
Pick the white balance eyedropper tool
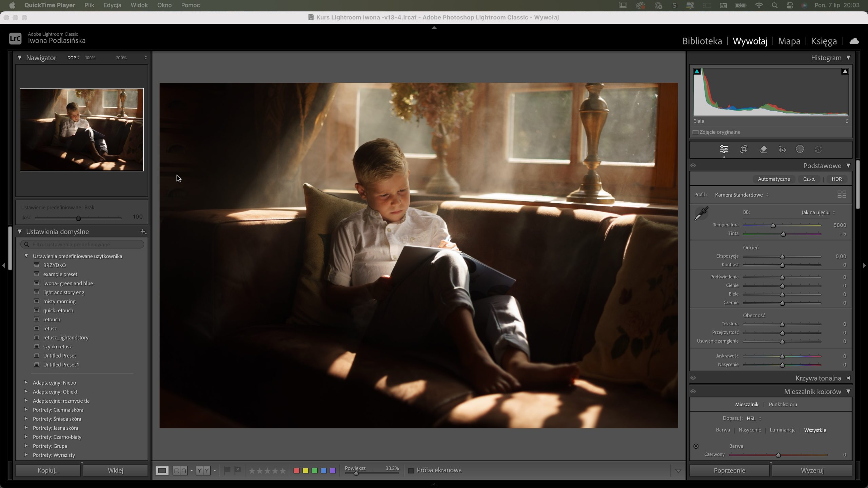coord(701,213)
